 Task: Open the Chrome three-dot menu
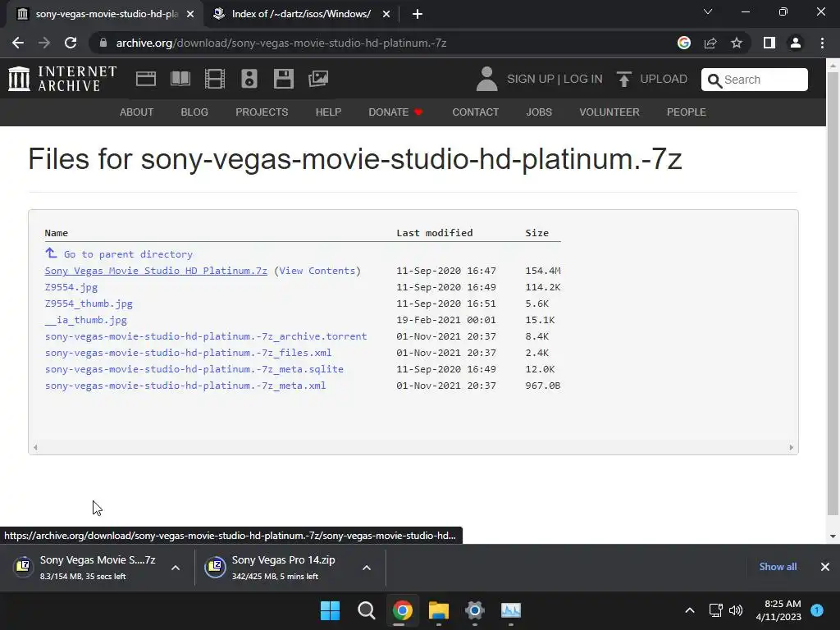(x=822, y=43)
